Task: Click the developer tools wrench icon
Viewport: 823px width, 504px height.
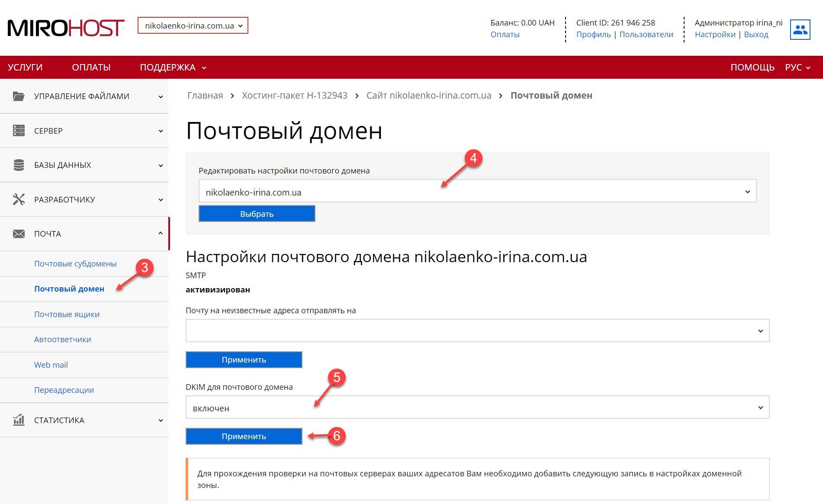Action: [x=19, y=199]
